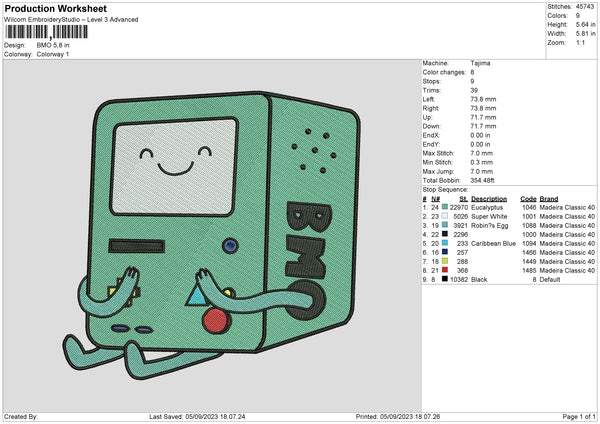The height and width of the screenshot is (424, 600).
Task: Click the "Stop Sequence:" heading
Action: (x=445, y=190)
